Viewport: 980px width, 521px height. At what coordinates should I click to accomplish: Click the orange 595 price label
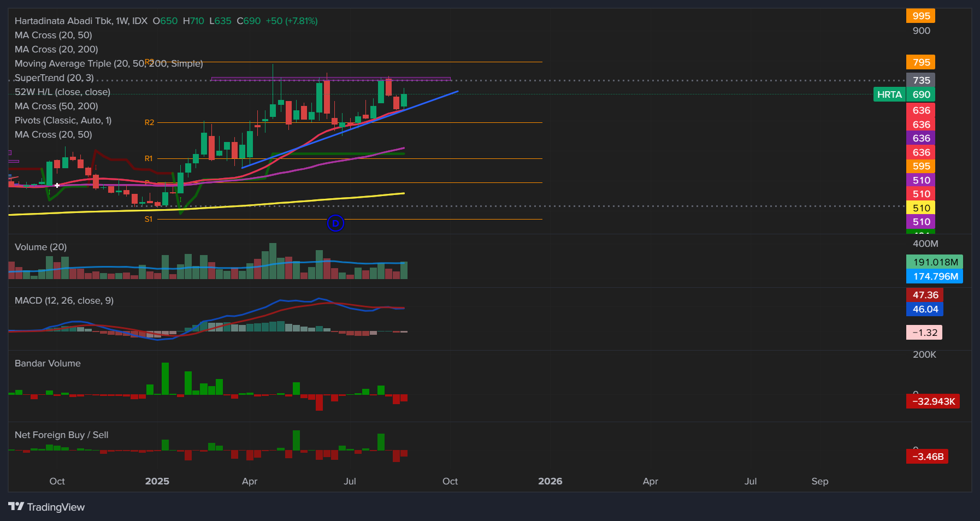click(921, 166)
